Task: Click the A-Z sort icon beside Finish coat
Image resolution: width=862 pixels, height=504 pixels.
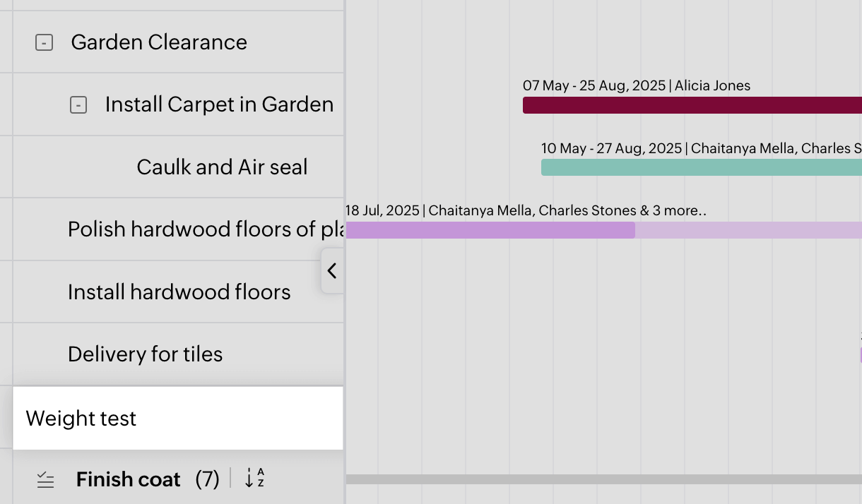Action: [254, 479]
